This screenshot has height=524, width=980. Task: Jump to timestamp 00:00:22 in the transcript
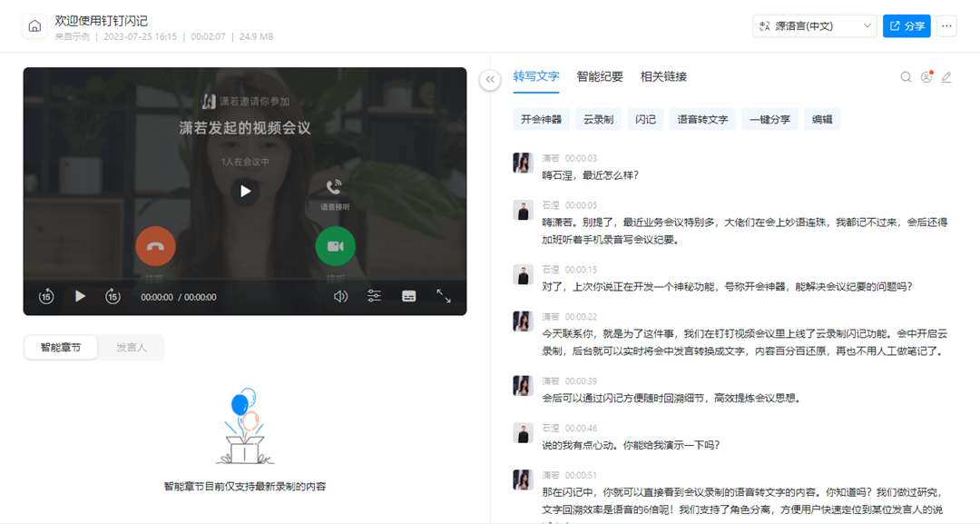582,317
